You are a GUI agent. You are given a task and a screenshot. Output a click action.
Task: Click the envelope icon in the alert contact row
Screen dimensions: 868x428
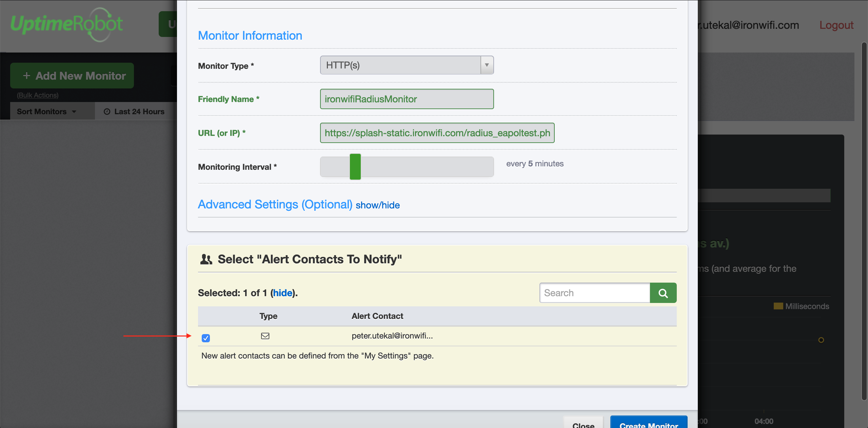point(265,336)
